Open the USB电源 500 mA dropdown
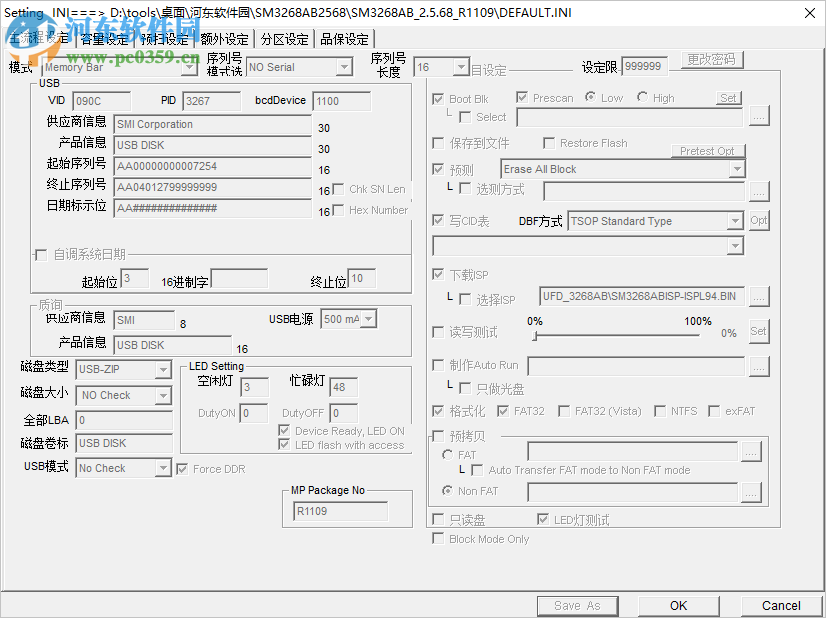This screenshot has height=618, width=826. (369, 318)
